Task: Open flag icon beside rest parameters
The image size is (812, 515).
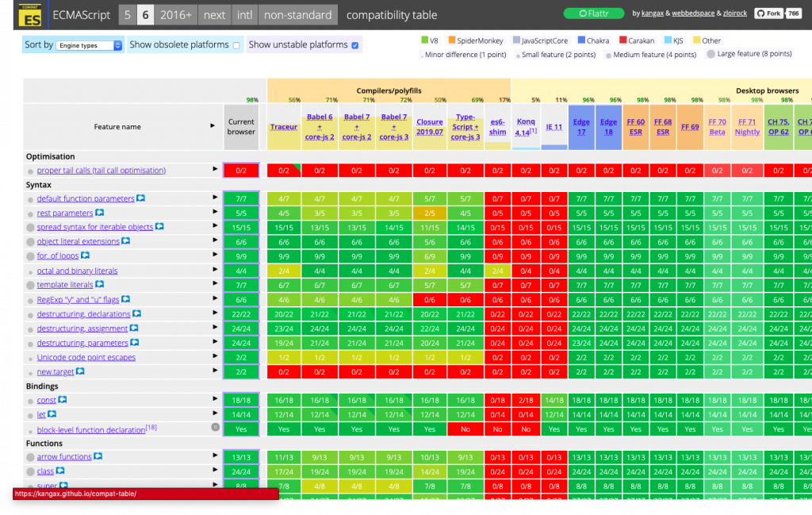Action: click(99, 213)
